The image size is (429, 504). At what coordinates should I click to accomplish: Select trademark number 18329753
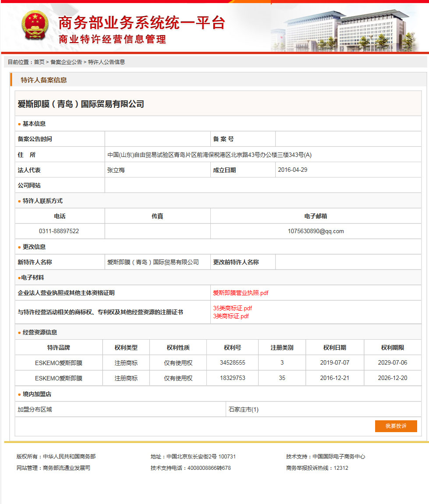pyautogui.click(x=232, y=378)
